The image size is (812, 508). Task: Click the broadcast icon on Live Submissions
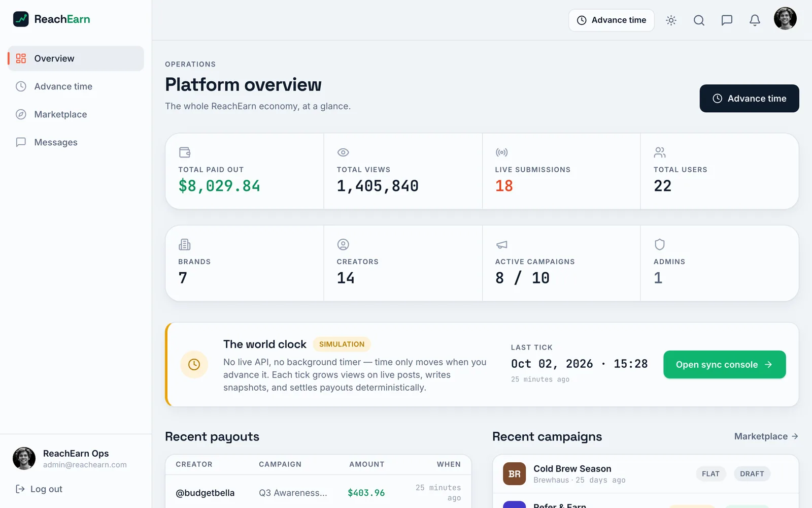[501, 152]
